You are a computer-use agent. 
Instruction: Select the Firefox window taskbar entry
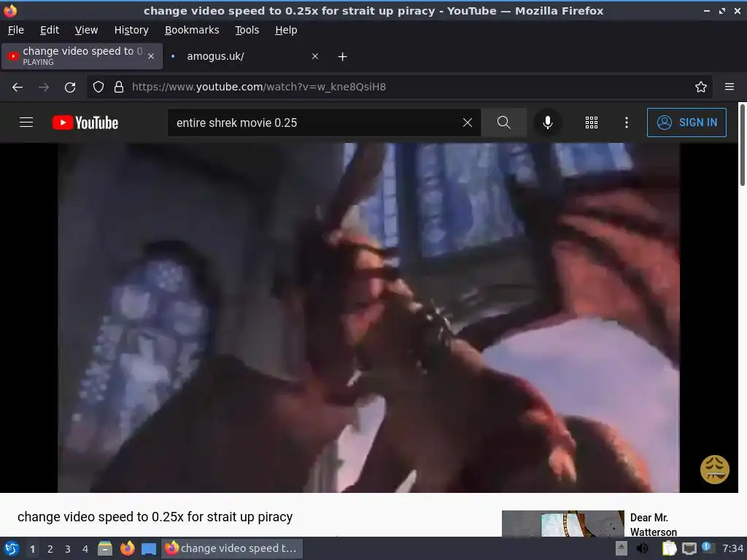pyautogui.click(x=232, y=548)
